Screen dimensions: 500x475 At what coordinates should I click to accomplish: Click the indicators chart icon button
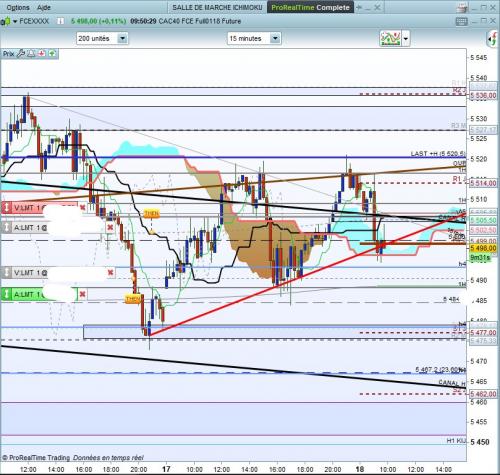[x=390, y=39]
